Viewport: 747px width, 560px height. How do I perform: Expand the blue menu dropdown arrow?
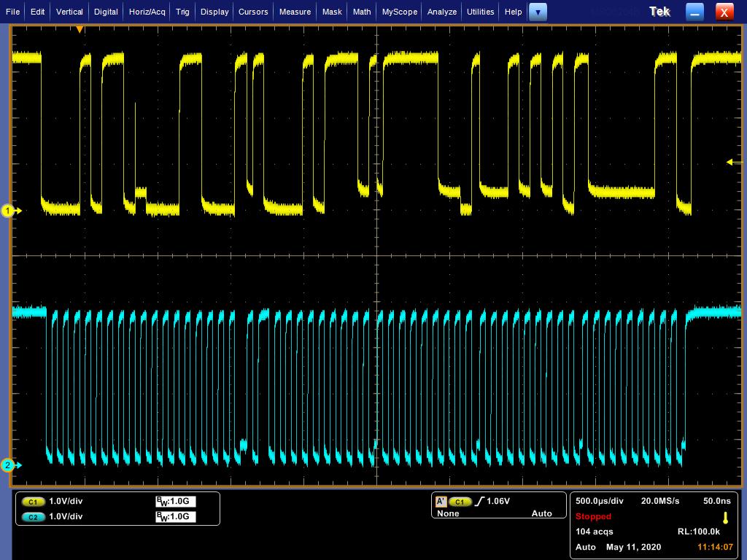click(x=538, y=12)
